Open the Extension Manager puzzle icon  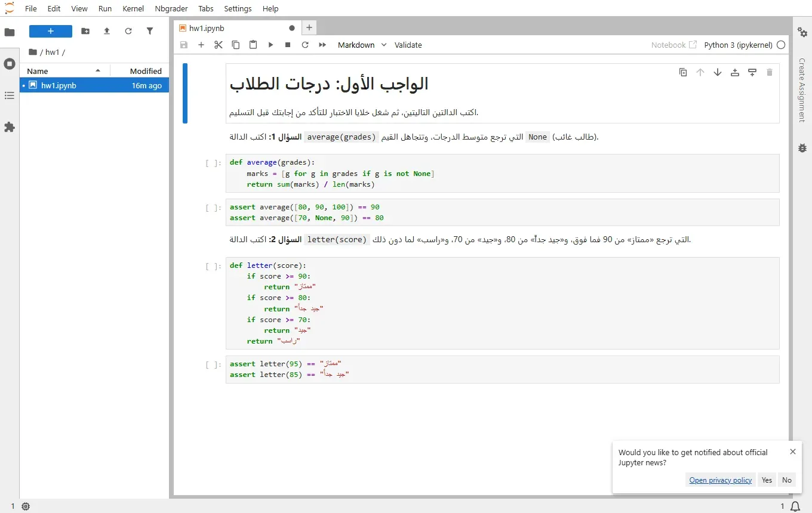[10, 127]
